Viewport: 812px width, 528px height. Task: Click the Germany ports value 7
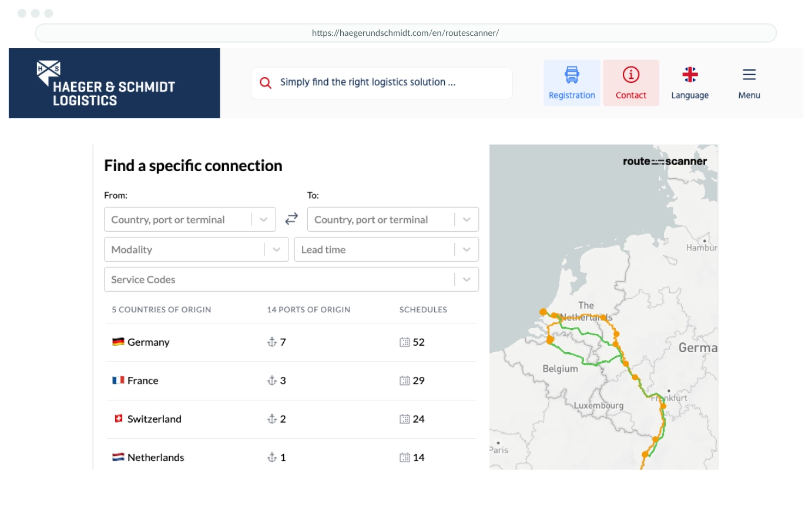(283, 342)
